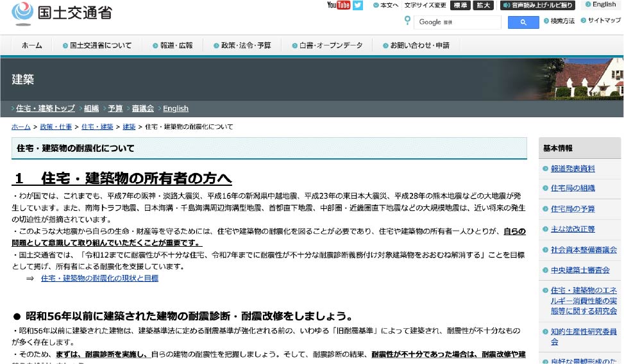Image resolution: width=624 pixels, height=364 pixels.
Task: Open 報道・広報 menu
Action: pos(173,45)
